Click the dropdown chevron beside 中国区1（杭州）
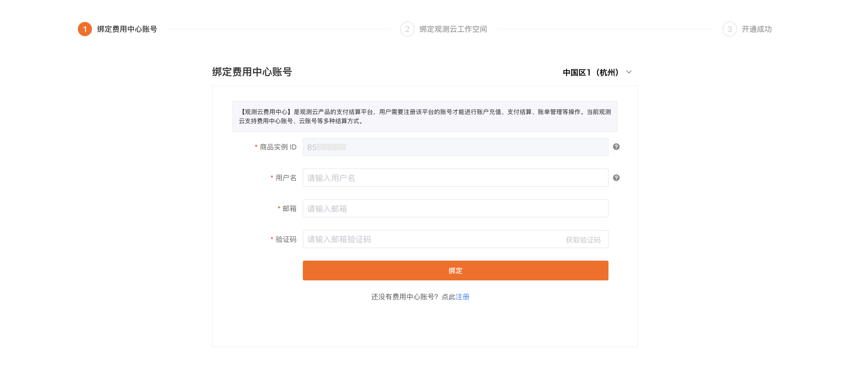 [629, 72]
